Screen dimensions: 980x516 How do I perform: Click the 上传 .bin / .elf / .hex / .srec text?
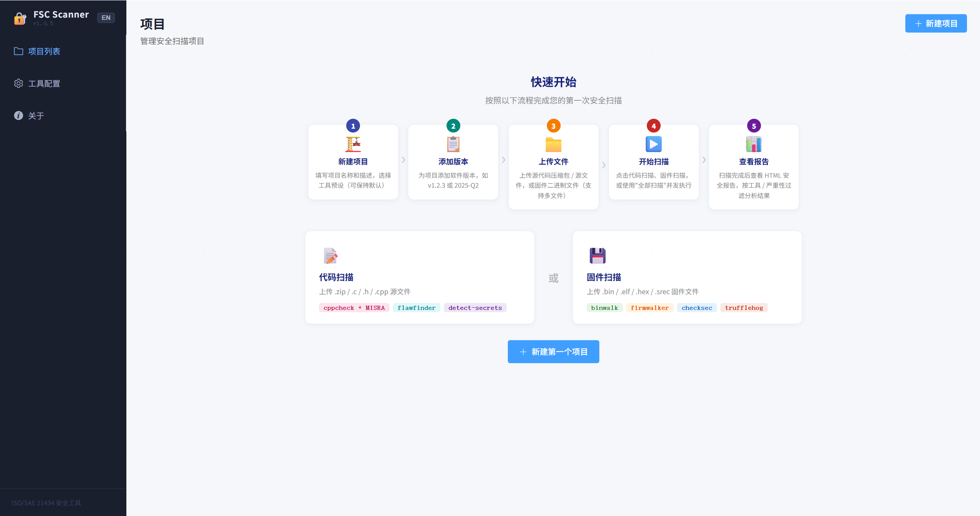click(643, 292)
